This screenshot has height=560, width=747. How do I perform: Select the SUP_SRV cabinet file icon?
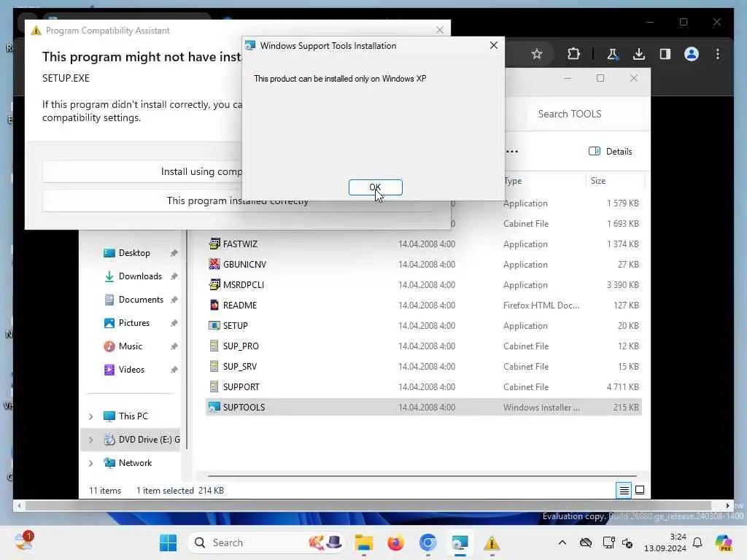214,366
